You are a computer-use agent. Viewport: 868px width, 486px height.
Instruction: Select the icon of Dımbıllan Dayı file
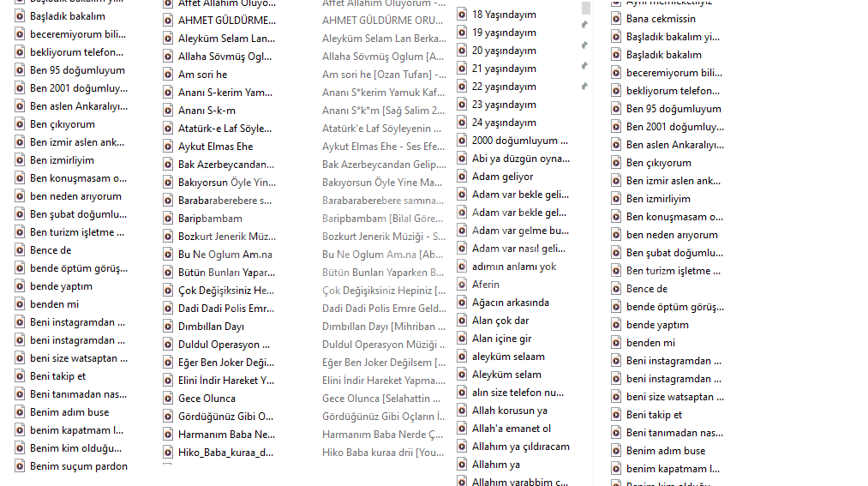(168, 327)
